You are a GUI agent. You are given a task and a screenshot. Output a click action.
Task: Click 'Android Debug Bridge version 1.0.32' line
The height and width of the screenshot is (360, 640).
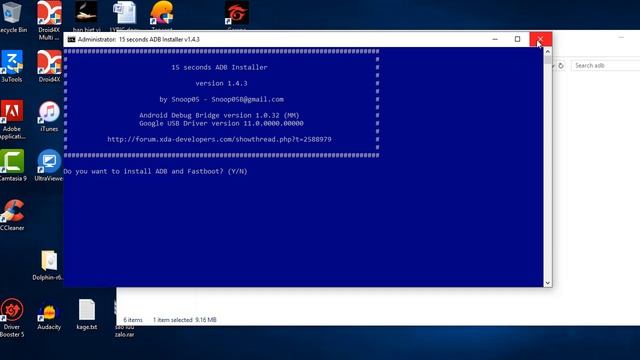pos(219,115)
